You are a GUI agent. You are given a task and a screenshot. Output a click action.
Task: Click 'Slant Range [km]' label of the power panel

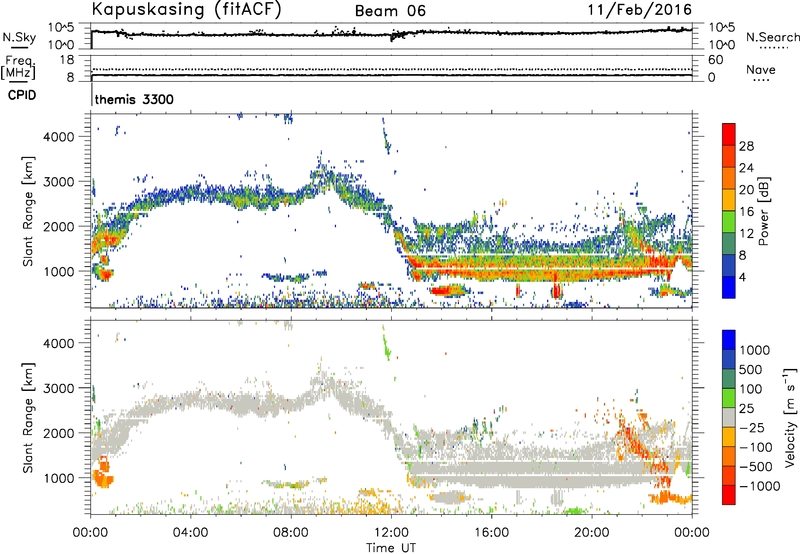coord(28,211)
